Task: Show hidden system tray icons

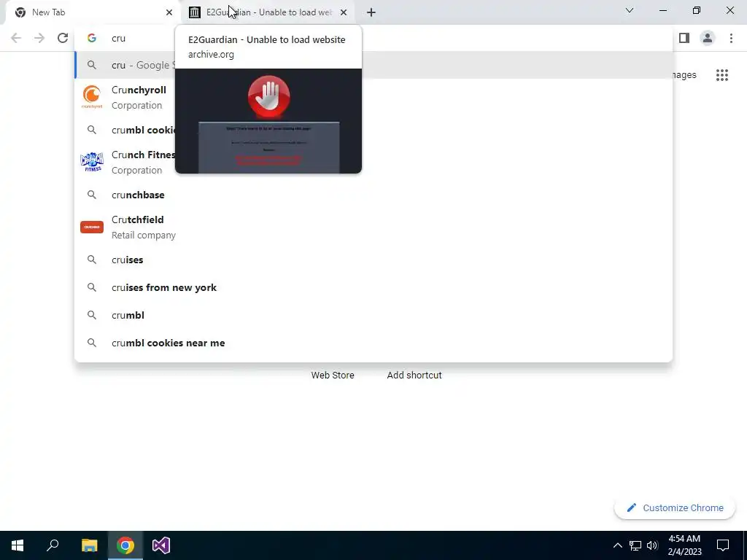Action: pos(617,545)
